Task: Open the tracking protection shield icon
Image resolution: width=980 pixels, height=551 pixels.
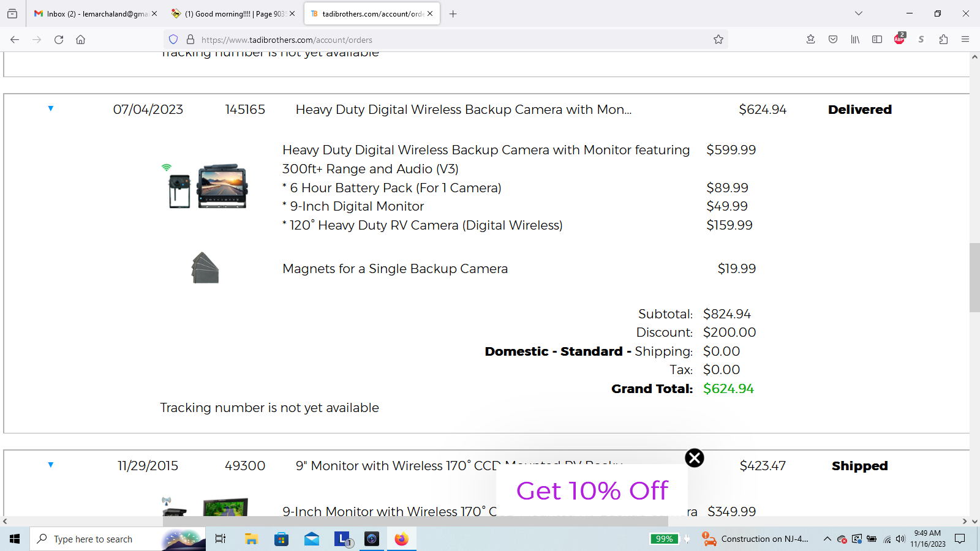Action: (173, 40)
